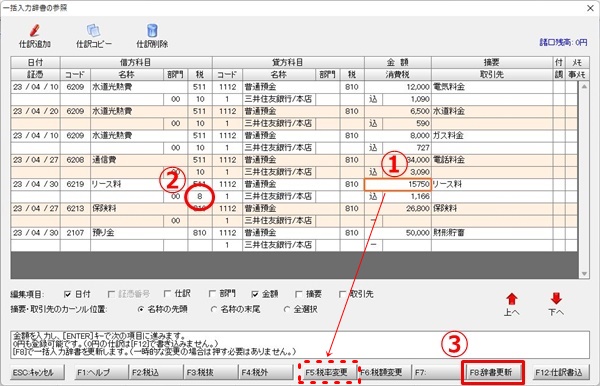The image size is (600, 386).
Task: Select 電気料金 summary cell
Action: (492, 87)
